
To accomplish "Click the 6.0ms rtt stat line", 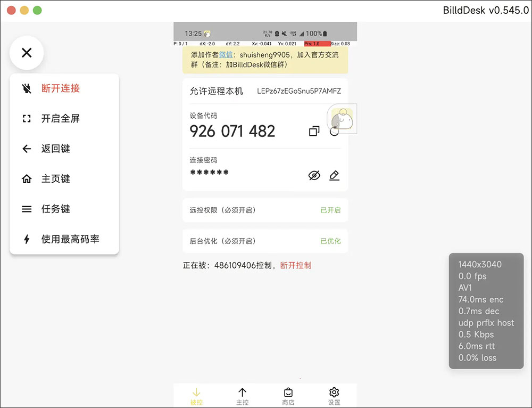I will point(476,346).
